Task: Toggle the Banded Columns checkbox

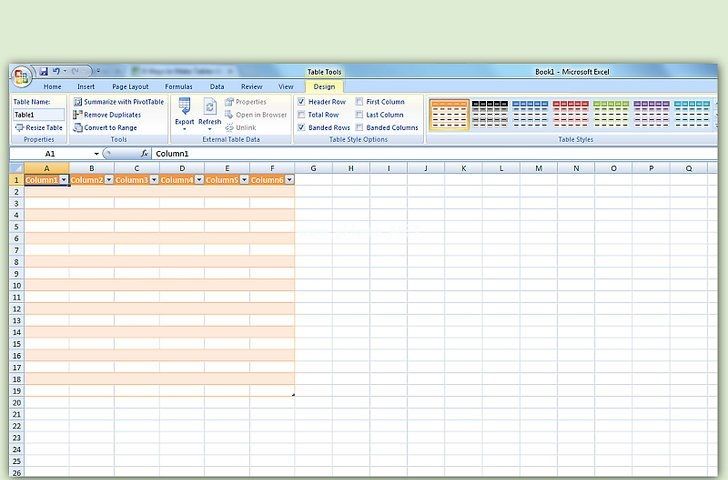Action: [x=360, y=128]
